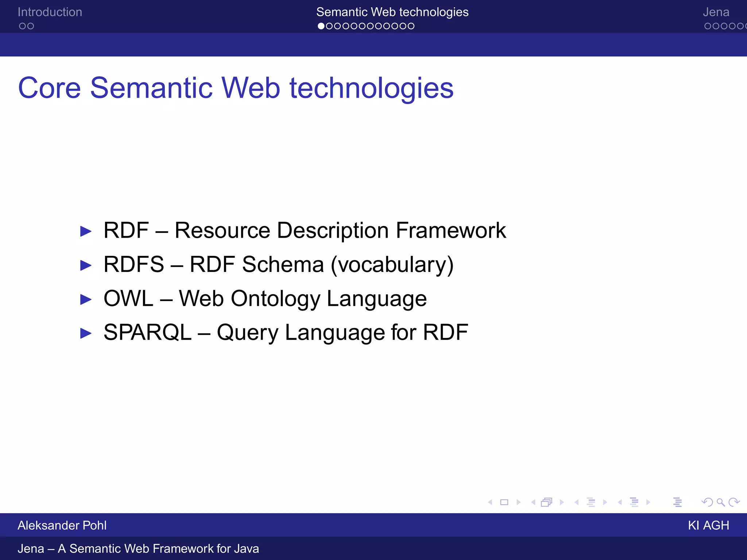Viewport: 747px width, 560px height.
Task: Open the Semantic Web technologies section in header
Action: coord(392,12)
